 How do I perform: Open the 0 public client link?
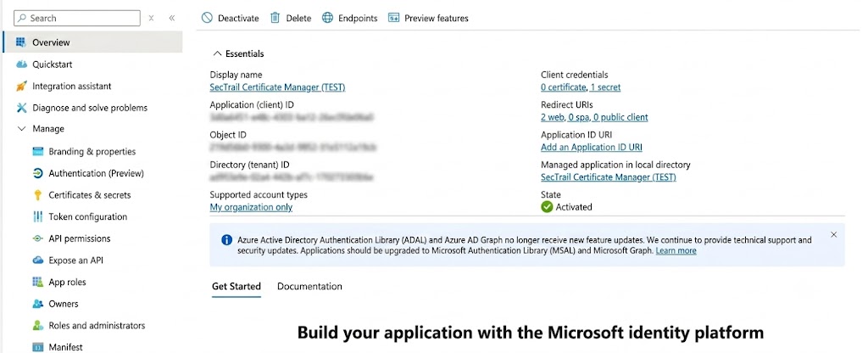pyautogui.click(x=620, y=117)
